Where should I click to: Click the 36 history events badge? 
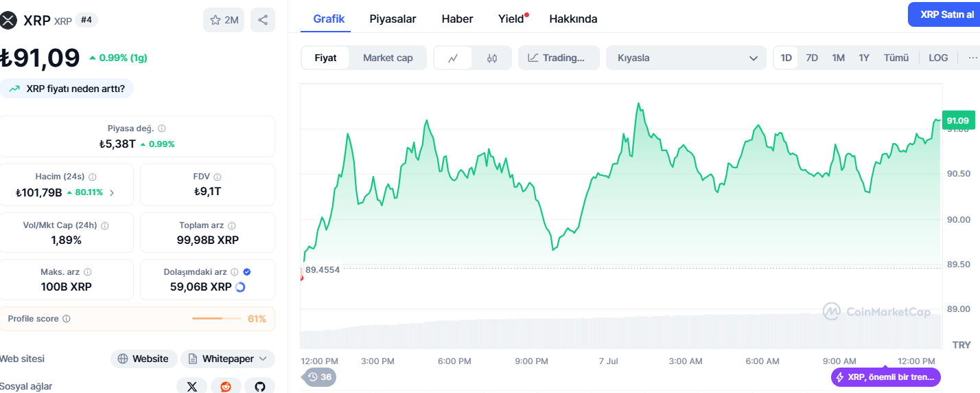tap(319, 377)
